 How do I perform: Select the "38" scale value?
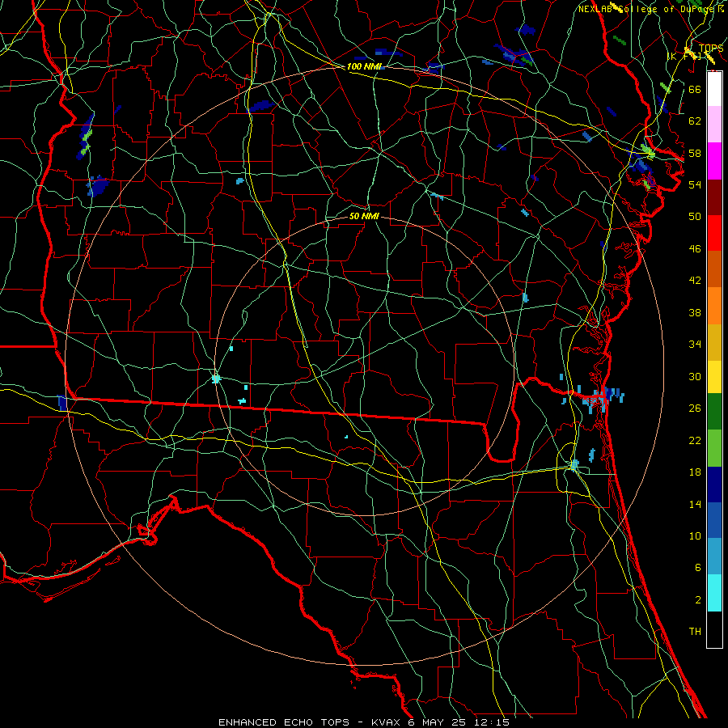[x=695, y=312]
